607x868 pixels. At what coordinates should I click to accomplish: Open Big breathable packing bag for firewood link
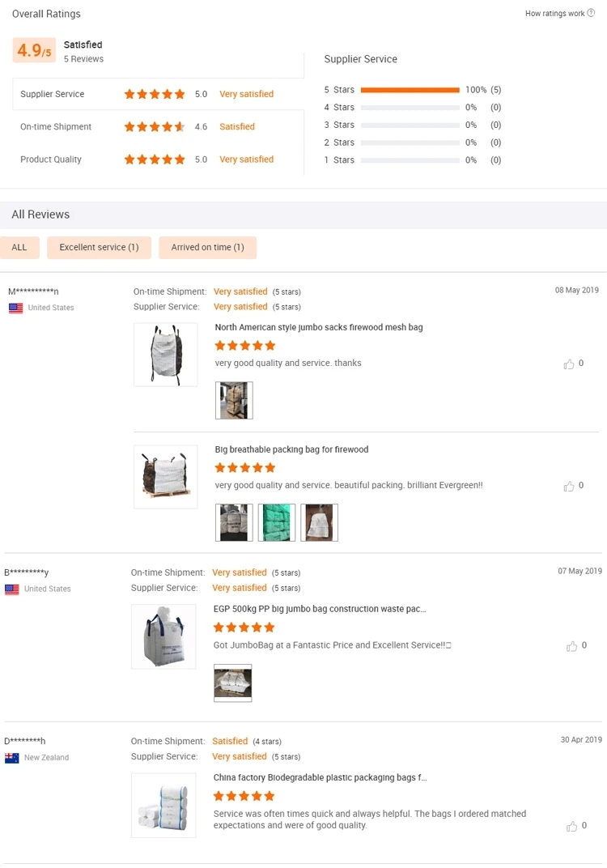pyautogui.click(x=291, y=450)
